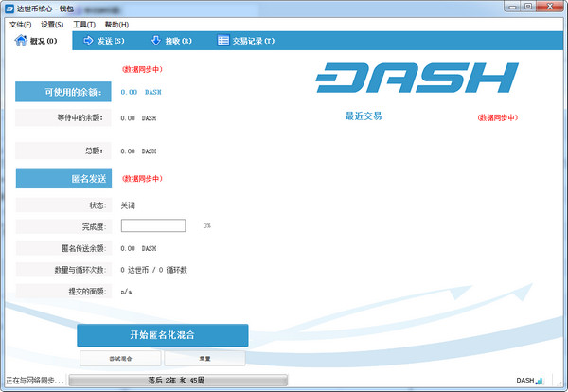
Task: Click the 重置 reset button
Action: pyautogui.click(x=204, y=358)
